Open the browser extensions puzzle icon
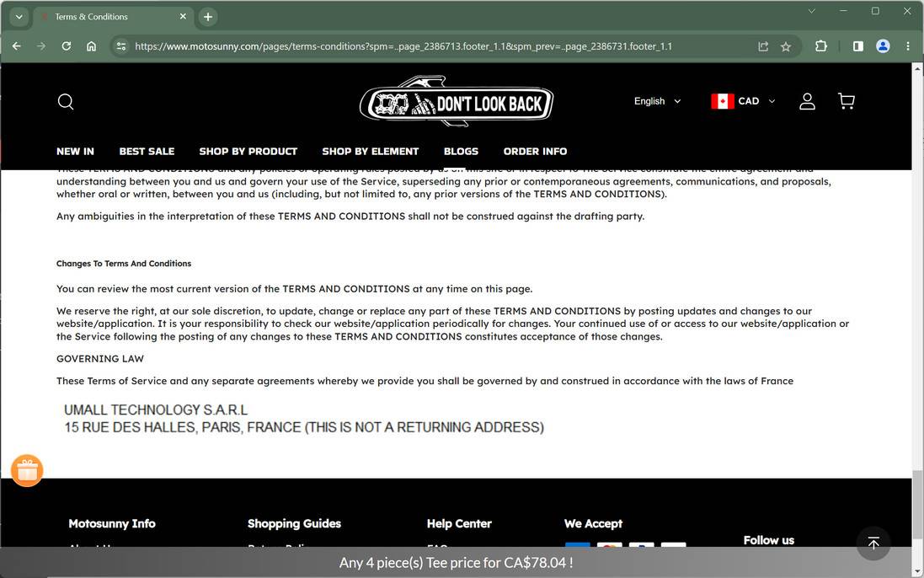 (820, 46)
